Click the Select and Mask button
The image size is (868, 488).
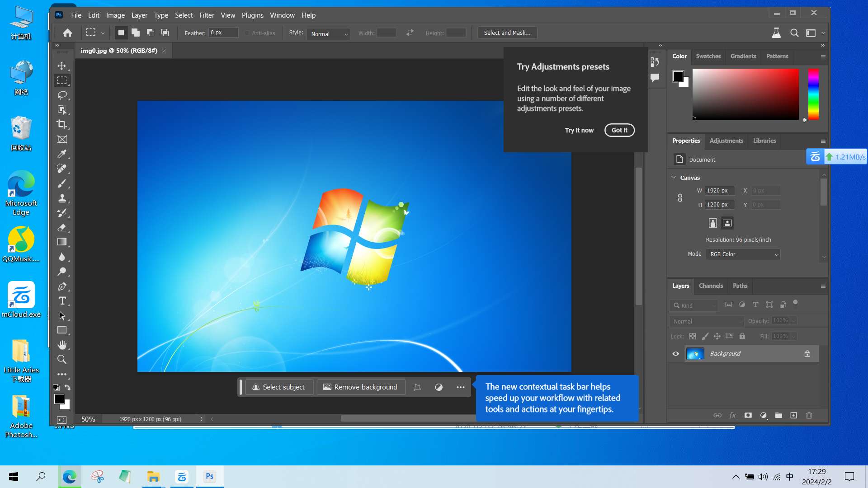click(507, 33)
